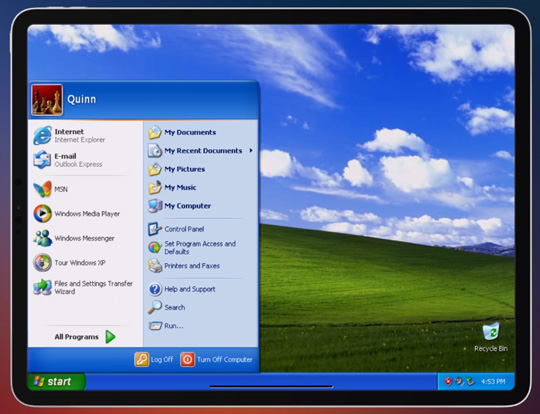Screen dimensions: 540x414
Task: Open the Windows Media Player icon
Action: pos(42,214)
